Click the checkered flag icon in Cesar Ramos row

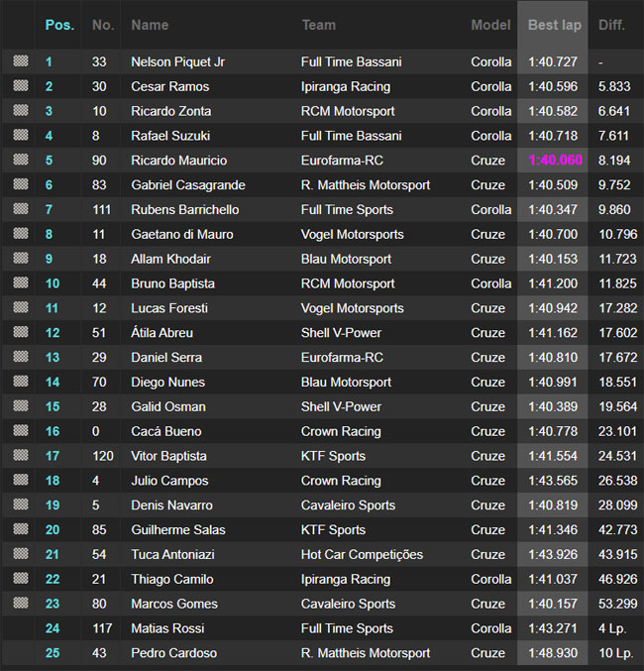21,86
